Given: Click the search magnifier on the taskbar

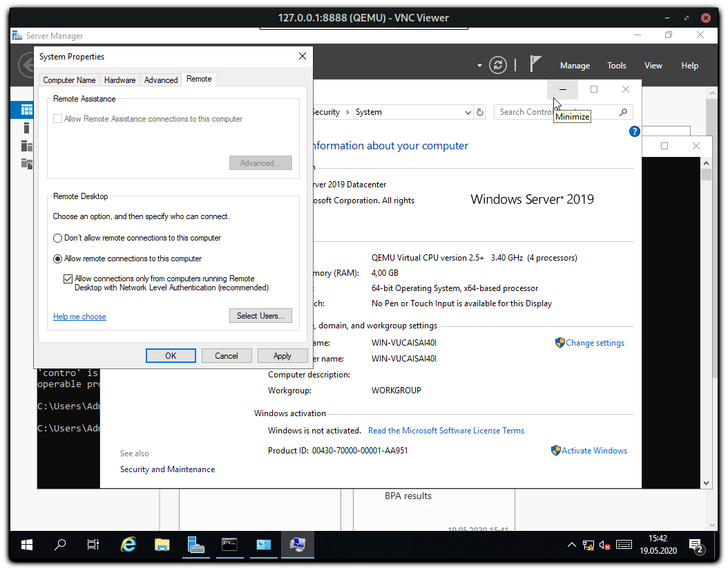Looking at the screenshot, I should click(x=60, y=545).
